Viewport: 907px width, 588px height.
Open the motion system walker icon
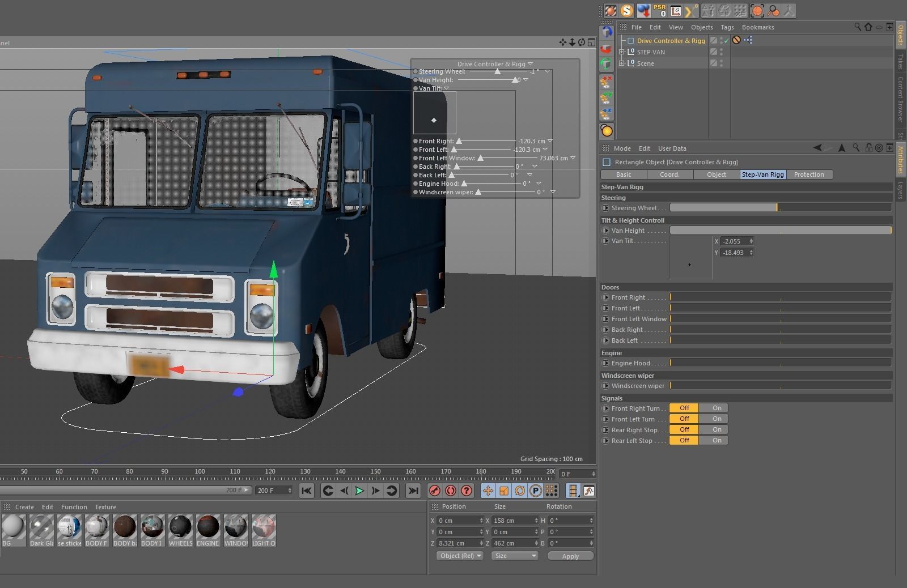tap(589, 491)
